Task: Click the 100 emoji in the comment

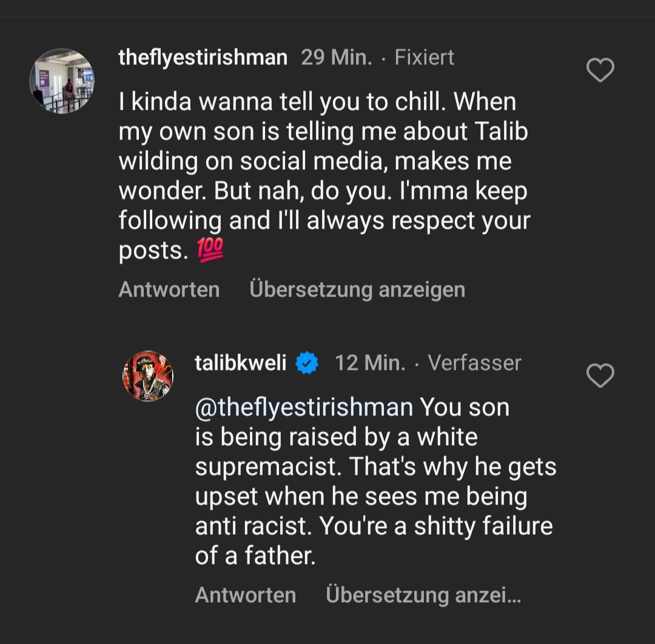Action: point(210,250)
